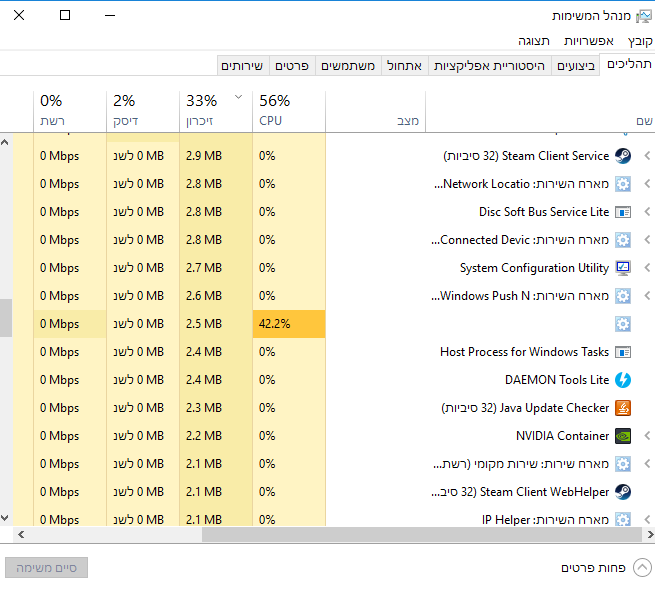Switch to the פרטים (Details) tab

(x=292, y=66)
